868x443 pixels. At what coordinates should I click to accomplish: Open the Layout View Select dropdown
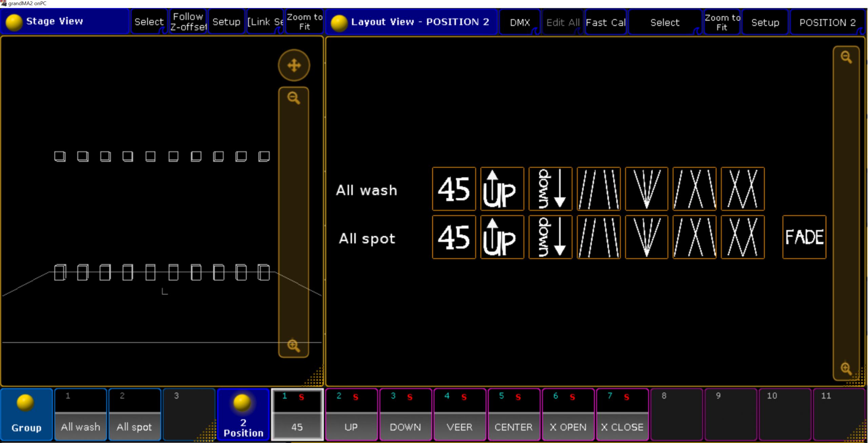coord(665,22)
